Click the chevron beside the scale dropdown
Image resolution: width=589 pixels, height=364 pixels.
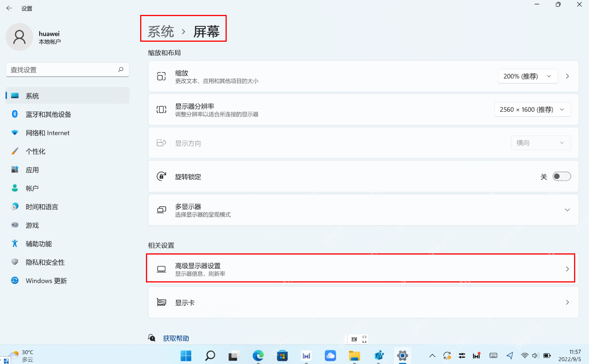[x=568, y=76]
